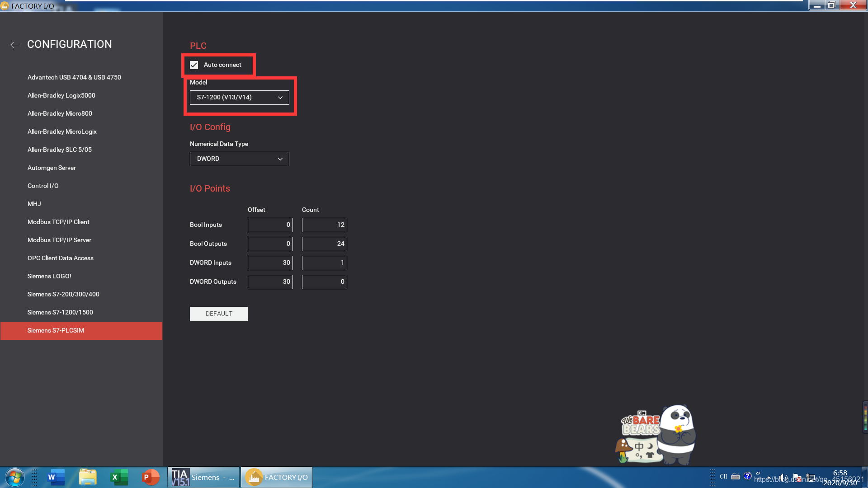Edit DWORD Outputs count field
The height and width of the screenshot is (488, 868).
tap(325, 282)
